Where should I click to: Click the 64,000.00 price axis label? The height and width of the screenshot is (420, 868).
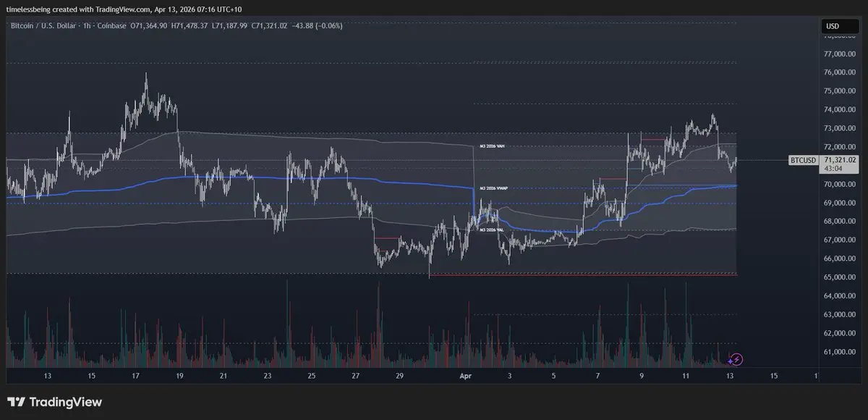pyautogui.click(x=839, y=296)
